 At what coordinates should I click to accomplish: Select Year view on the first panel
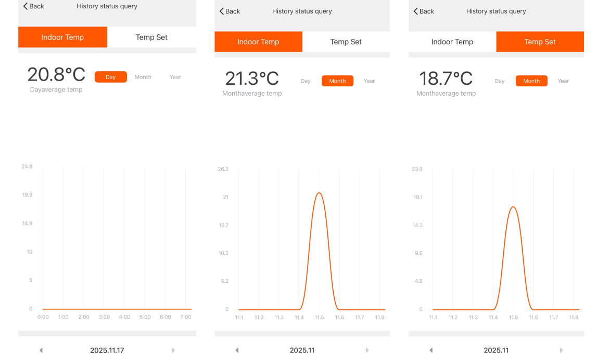point(175,76)
